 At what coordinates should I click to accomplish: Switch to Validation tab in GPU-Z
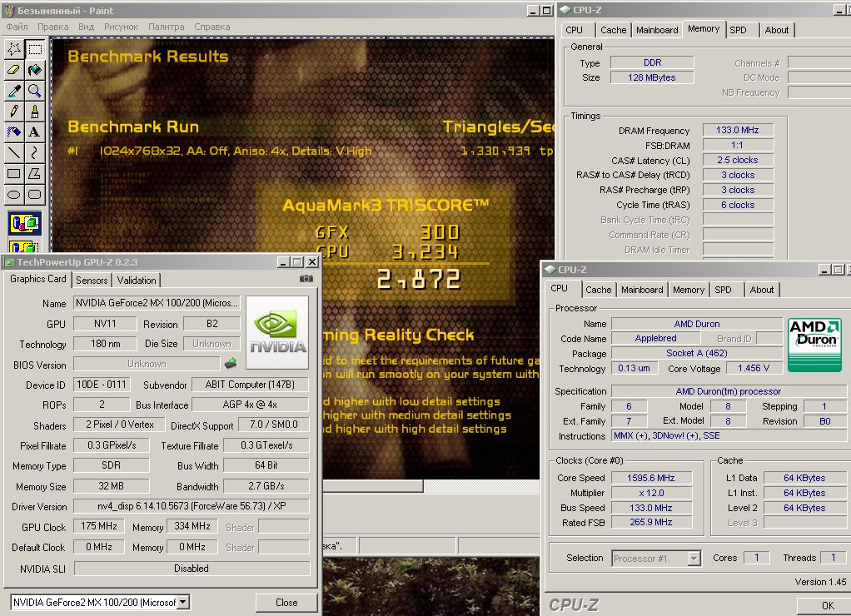[x=137, y=280]
